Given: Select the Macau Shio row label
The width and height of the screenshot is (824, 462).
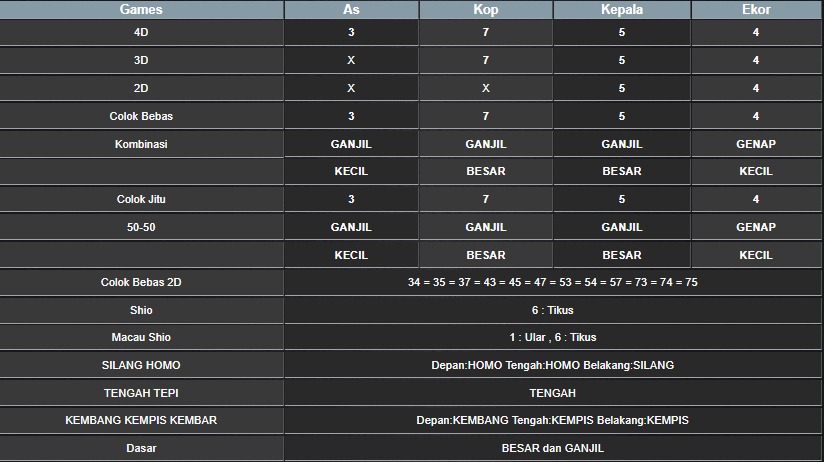Looking at the screenshot, I should coord(141,337).
